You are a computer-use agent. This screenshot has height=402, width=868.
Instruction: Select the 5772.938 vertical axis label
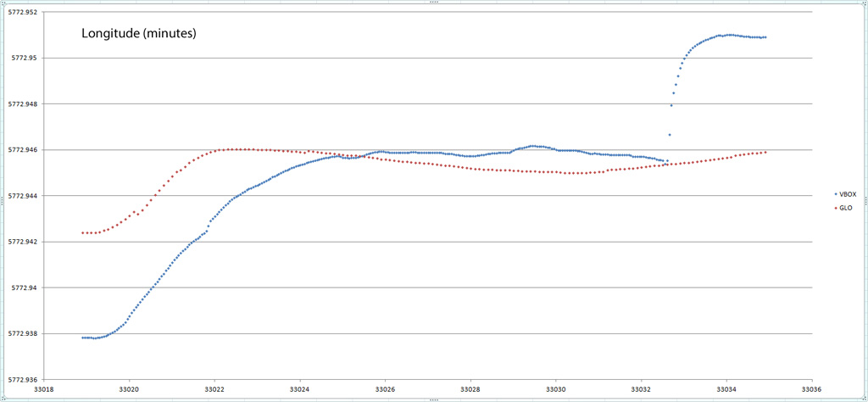pyautogui.click(x=23, y=333)
